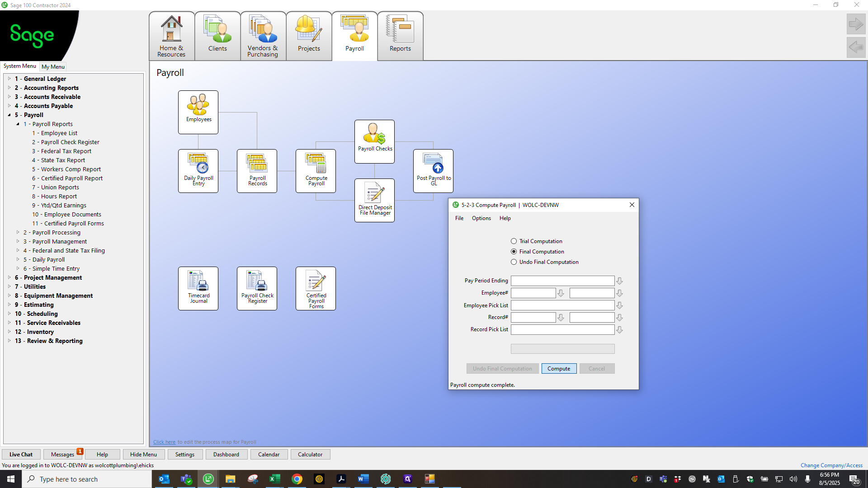Screen dimensions: 868x488
Task: Expand the Equipment Management tree node
Action: point(9,296)
